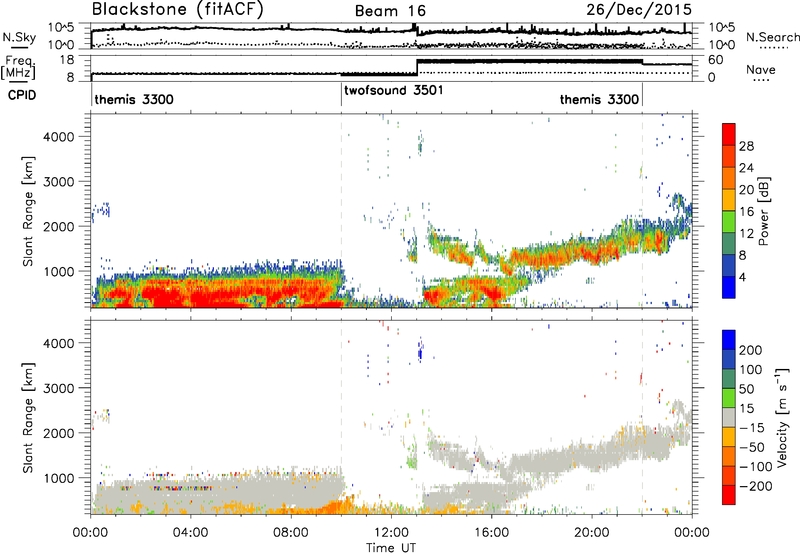Click the "1000" tick of the velocity panel

tap(58, 478)
